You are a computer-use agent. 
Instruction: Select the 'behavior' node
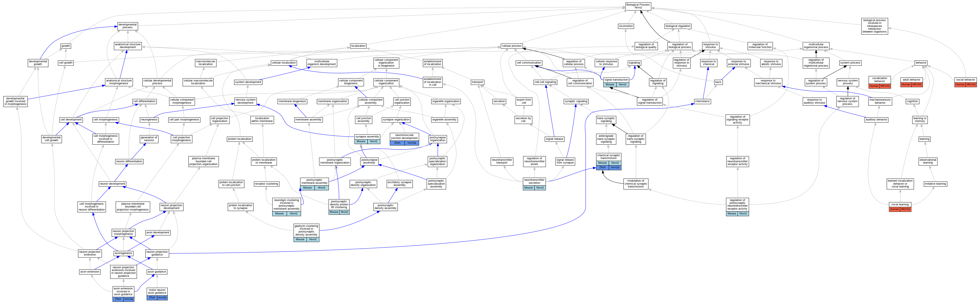(x=921, y=63)
